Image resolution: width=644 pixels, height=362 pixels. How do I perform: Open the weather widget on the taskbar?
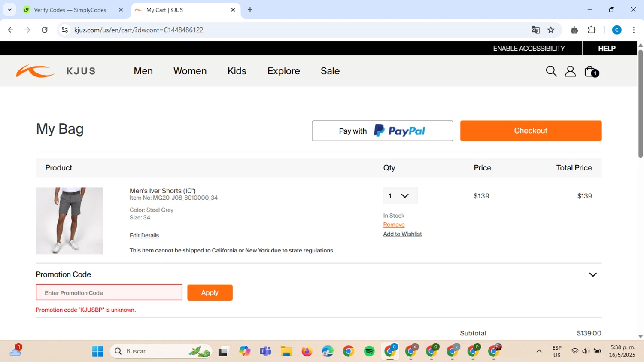15,351
